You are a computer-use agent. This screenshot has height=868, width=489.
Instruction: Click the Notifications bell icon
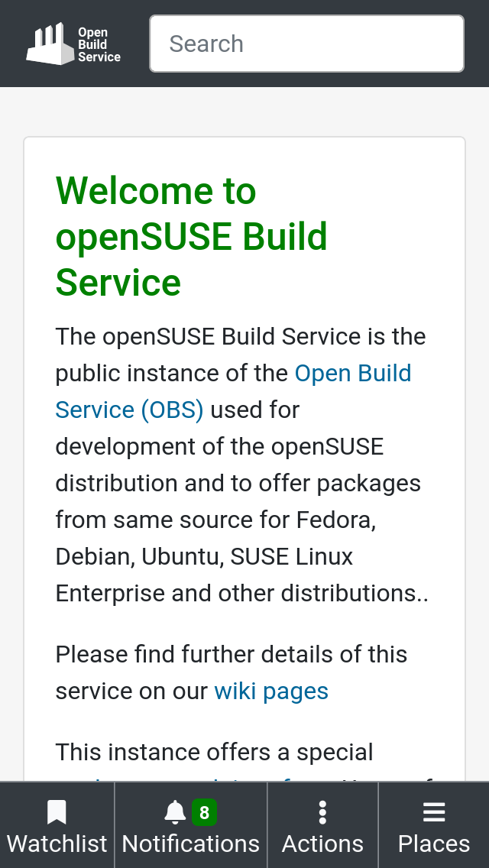pyautogui.click(x=175, y=812)
